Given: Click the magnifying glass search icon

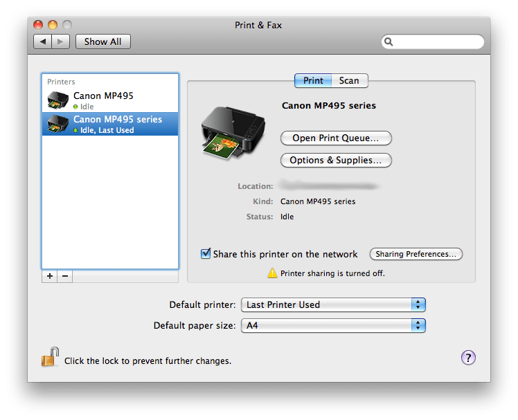Looking at the screenshot, I should click(x=388, y=42).
